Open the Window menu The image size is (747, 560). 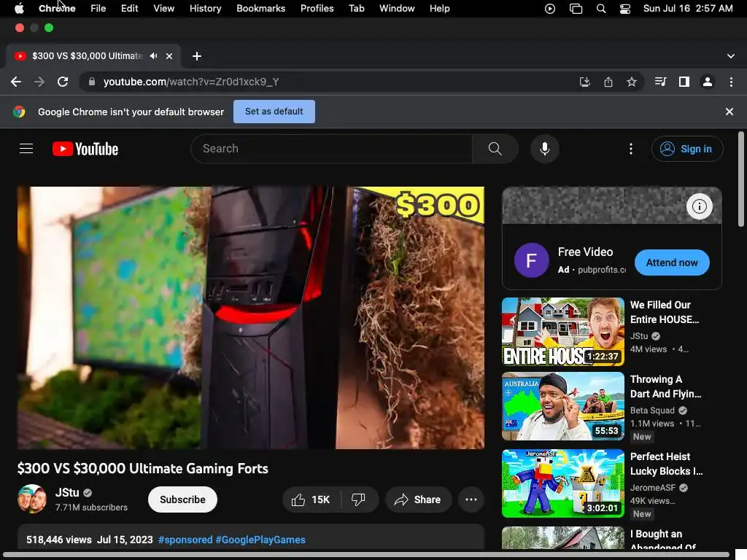[397, 8]
